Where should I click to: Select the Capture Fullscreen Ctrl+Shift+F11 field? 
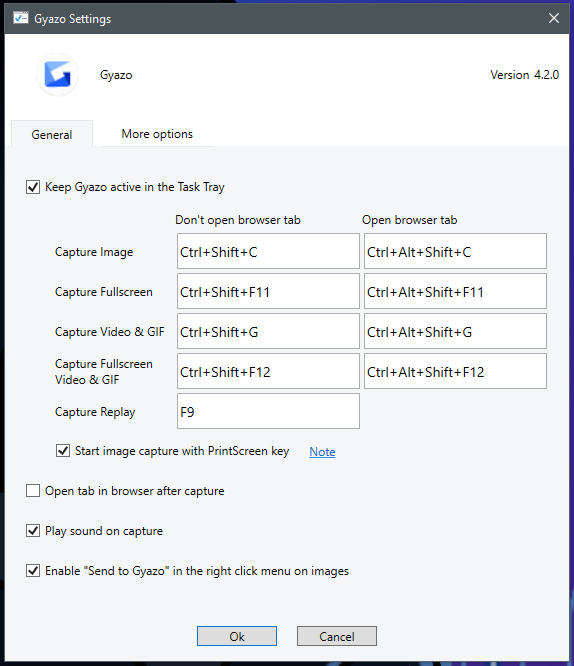pos(268,291)
